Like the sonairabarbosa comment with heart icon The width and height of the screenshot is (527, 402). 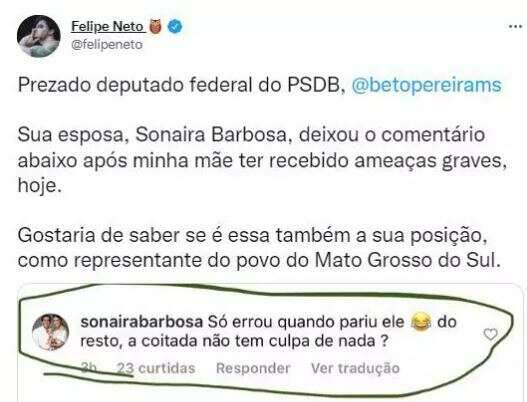click(x=490, y=334)
